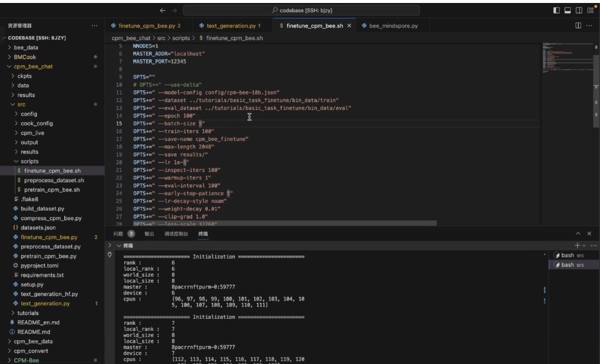The width and height of the screenshot is (600, 364).
Task: Go back with the left arrow
Action: 163,11
